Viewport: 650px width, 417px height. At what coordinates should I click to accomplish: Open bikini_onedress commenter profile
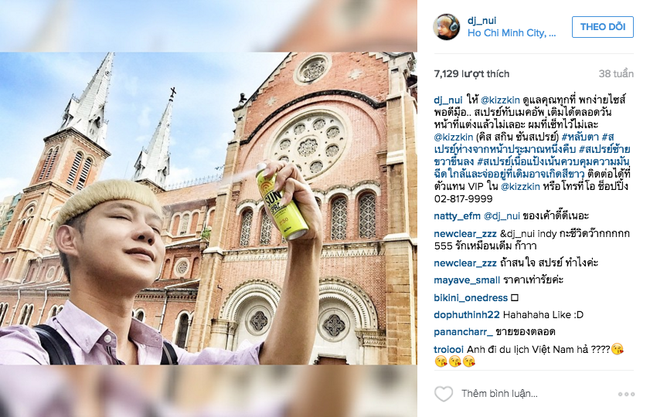tap(471, 298)
